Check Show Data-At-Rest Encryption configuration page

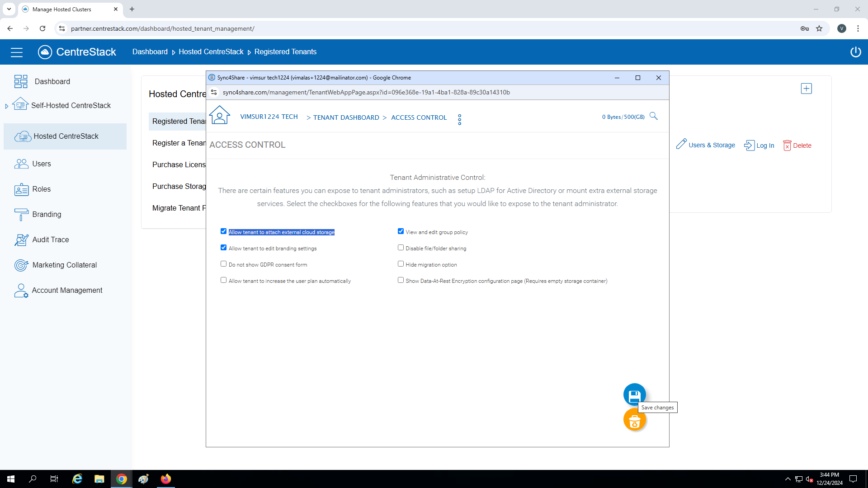pyautogui.click(x=401, y=280)
